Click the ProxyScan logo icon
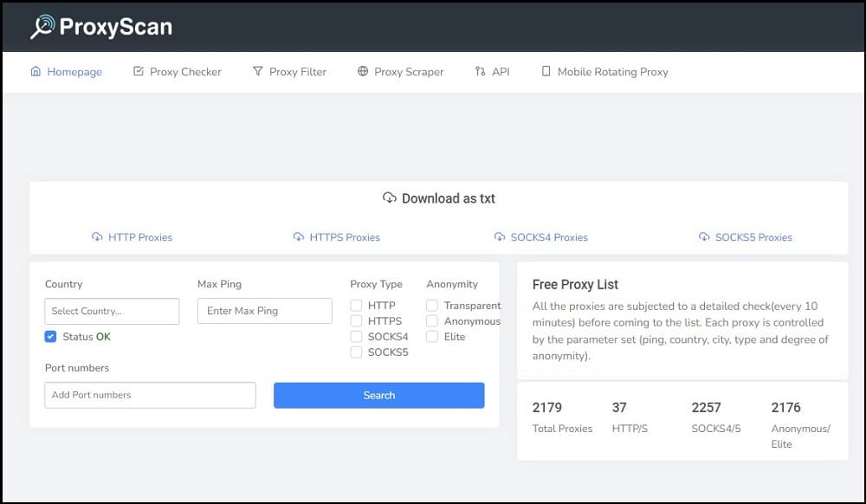The width and height of the screenshot is (866, 504). click(42, 27)
